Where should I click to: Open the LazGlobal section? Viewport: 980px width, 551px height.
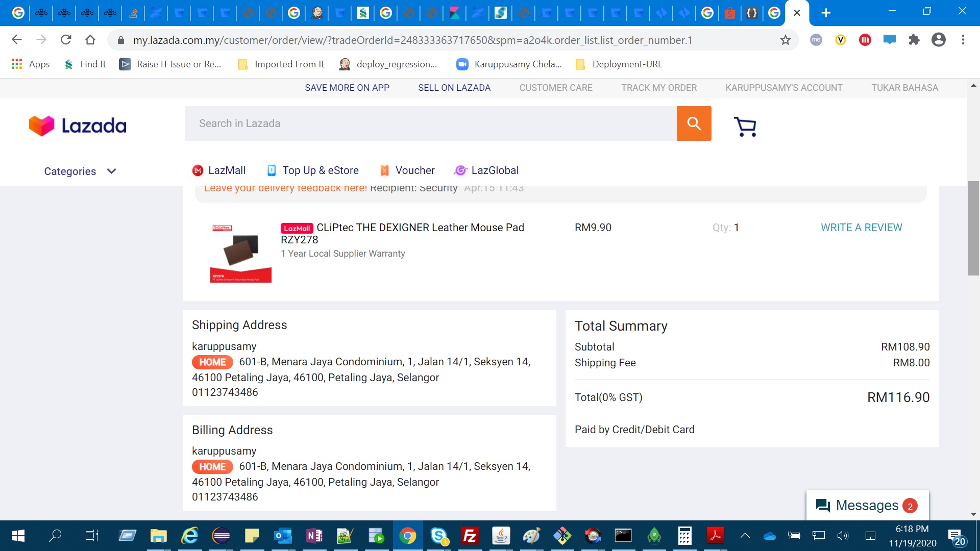486,170
